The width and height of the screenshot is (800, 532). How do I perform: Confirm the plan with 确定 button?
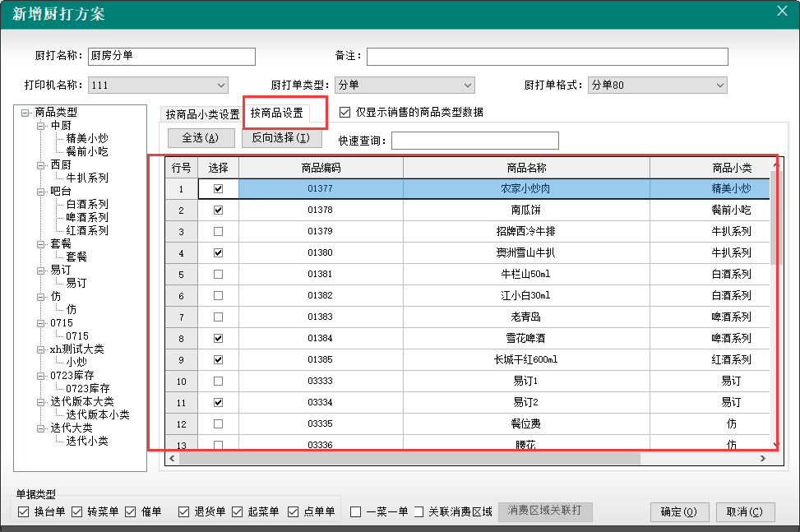coord(679,511)
